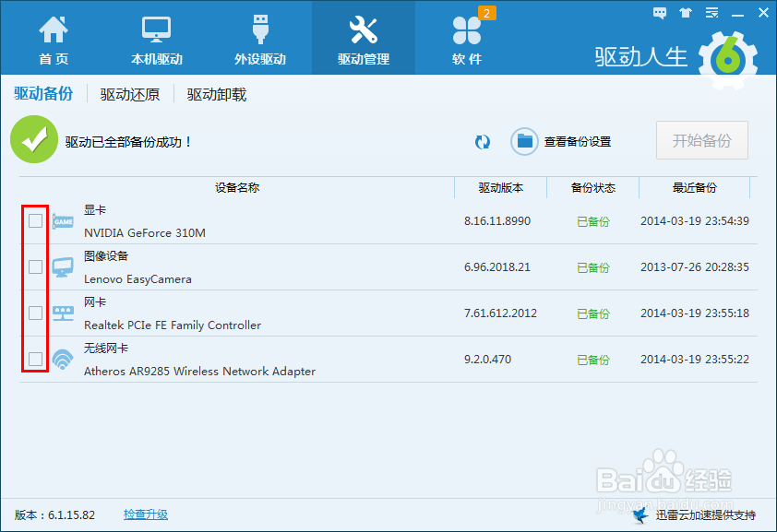This screenshot has width=777, height=532.
Task: Click 已备份 status in 无线网卡 row
Action: point(593,360)
